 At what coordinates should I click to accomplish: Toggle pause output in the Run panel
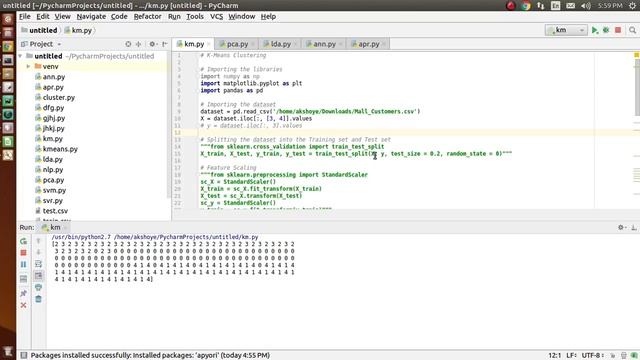[x=24, y=264]
